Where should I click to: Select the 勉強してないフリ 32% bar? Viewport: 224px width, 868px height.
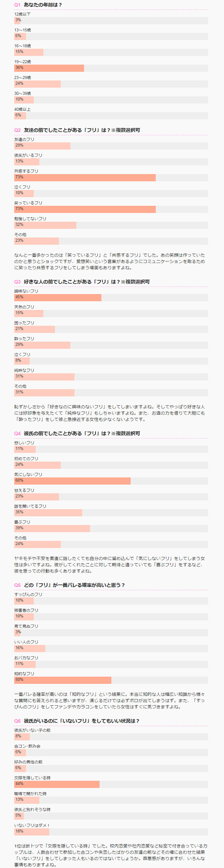pyautogui.click(x=111, y=225)
